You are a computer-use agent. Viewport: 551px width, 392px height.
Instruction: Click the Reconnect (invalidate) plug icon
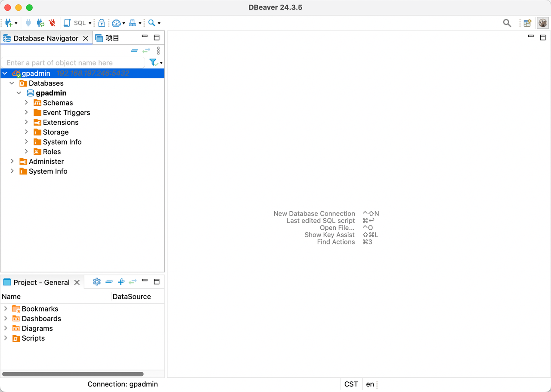(x=40, y=23)
